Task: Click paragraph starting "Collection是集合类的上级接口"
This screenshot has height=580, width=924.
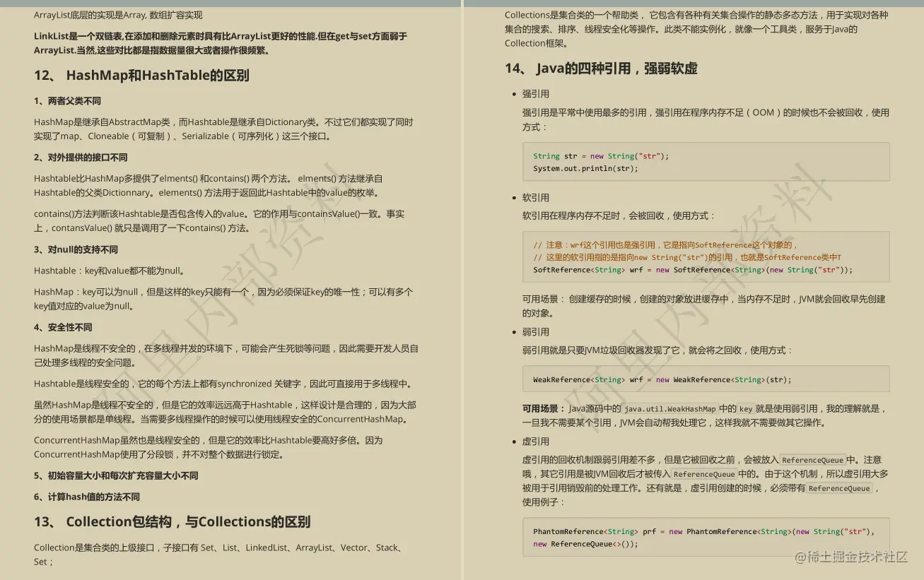Action: tap(220, 555)
